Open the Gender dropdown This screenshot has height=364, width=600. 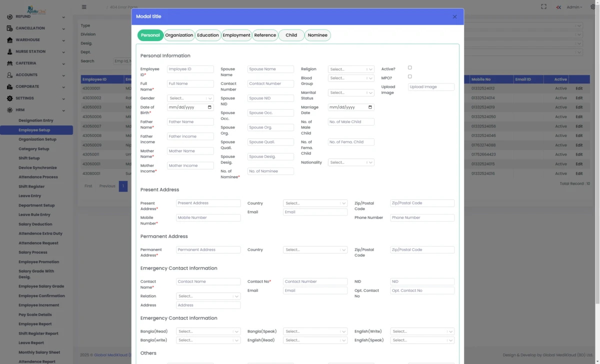pyautogui.click(x=190, y=98)
